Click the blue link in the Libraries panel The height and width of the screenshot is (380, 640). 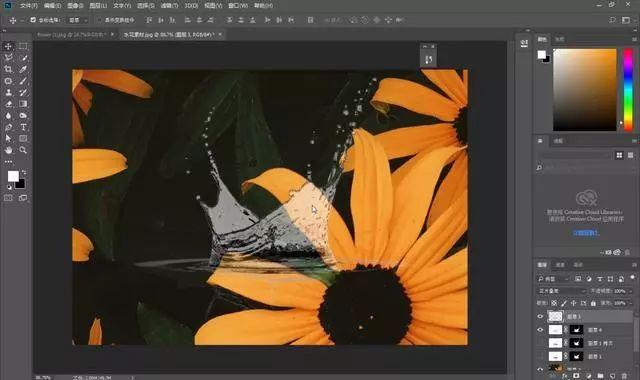click(x=586, y=233)
